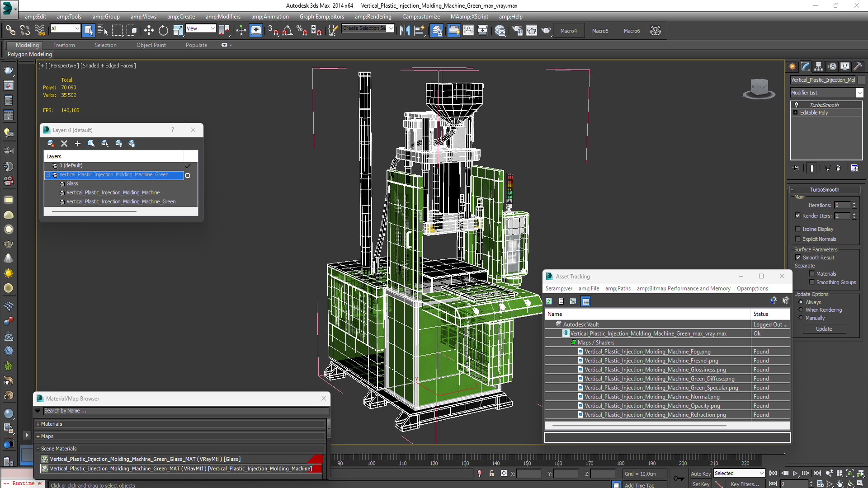Viewport: 868px width, 488px height.
Task: Open the Rendered Frame Window icon
Action: (532, 30)
